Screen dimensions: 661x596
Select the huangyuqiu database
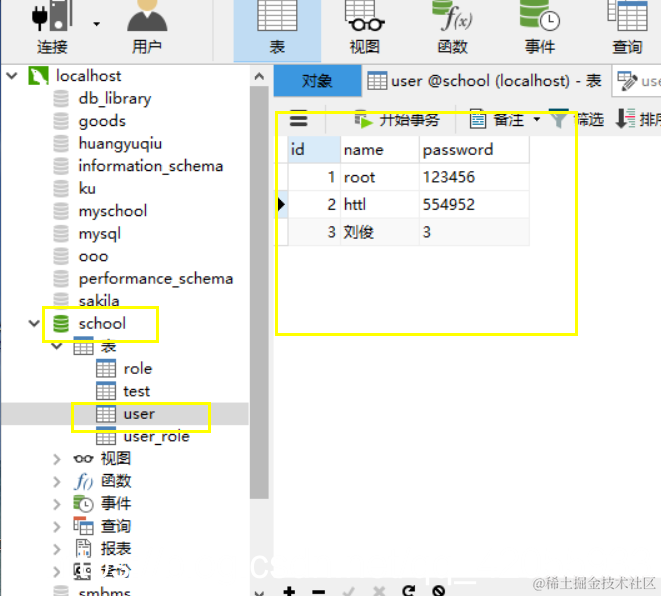(120, 144)
